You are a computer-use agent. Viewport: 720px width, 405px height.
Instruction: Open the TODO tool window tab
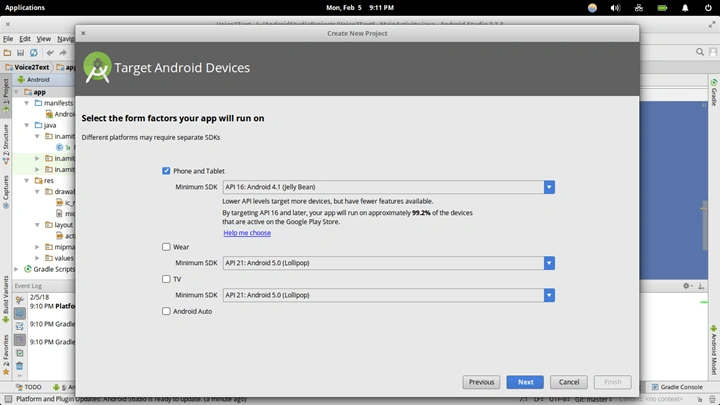tap(28, 387)
